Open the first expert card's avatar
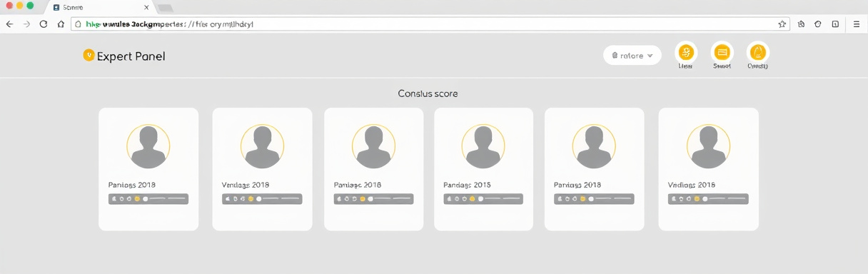 (x=148, y=146)
